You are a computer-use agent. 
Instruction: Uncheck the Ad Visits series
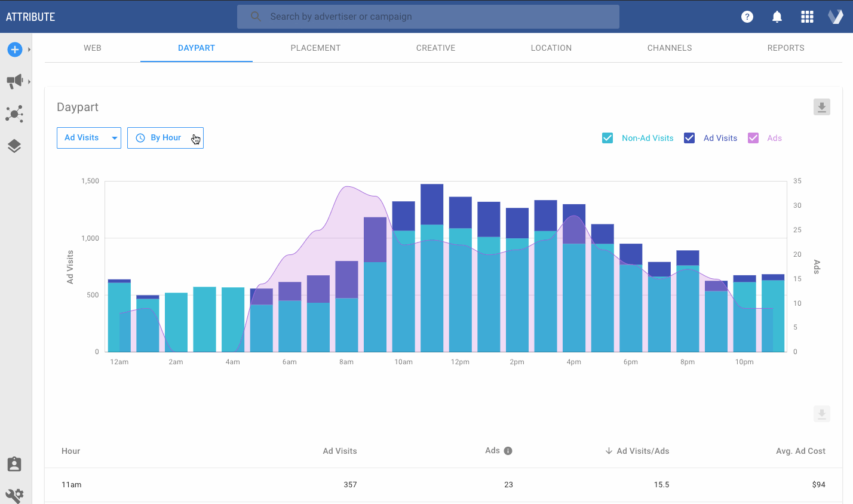689,137
